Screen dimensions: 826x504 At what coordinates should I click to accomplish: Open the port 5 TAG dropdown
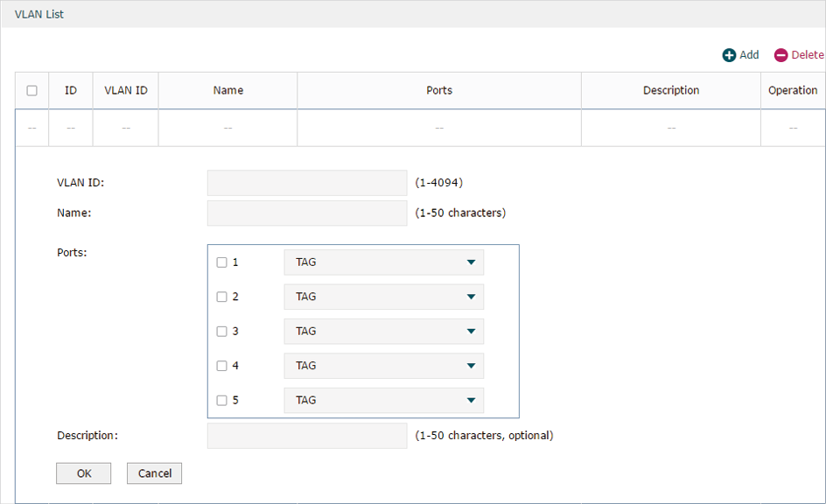(383, 400)
